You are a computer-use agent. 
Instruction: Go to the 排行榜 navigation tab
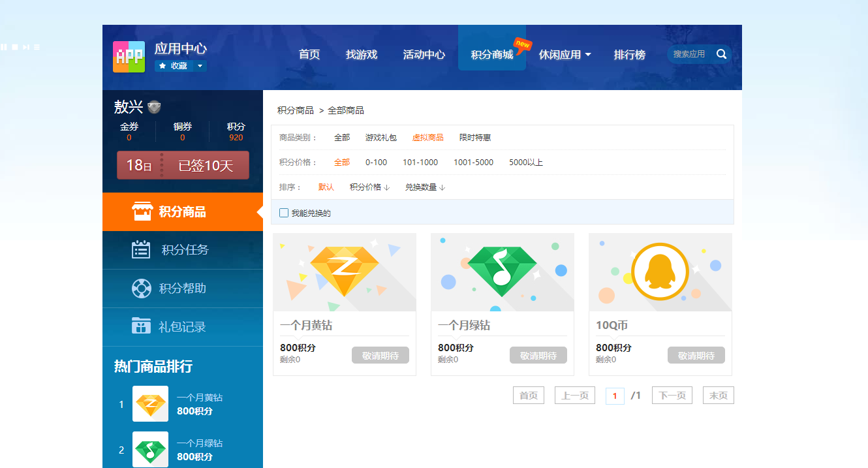tap(629, 55)
